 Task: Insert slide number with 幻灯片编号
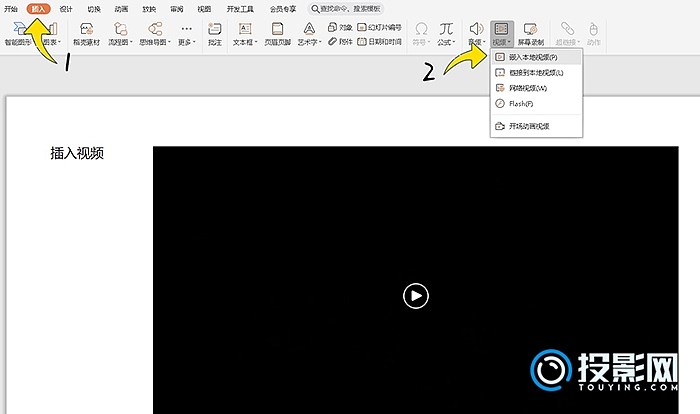click(379, 27)
